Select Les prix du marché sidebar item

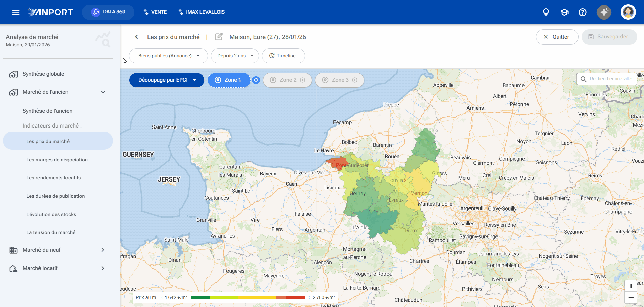pos(58,141)
